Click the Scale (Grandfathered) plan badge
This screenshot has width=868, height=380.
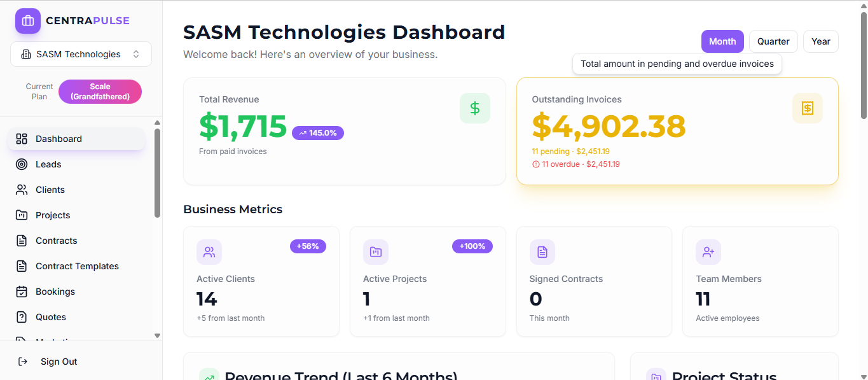click(100, 92)
